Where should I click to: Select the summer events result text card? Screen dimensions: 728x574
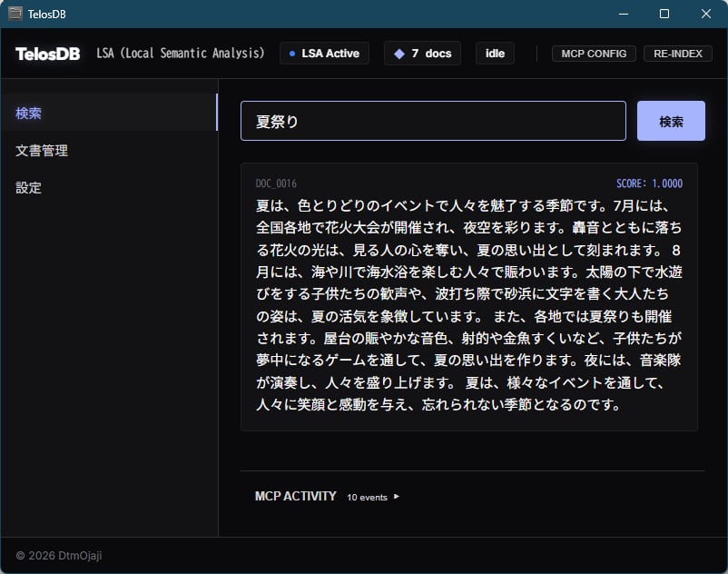(x=468, y=305)
